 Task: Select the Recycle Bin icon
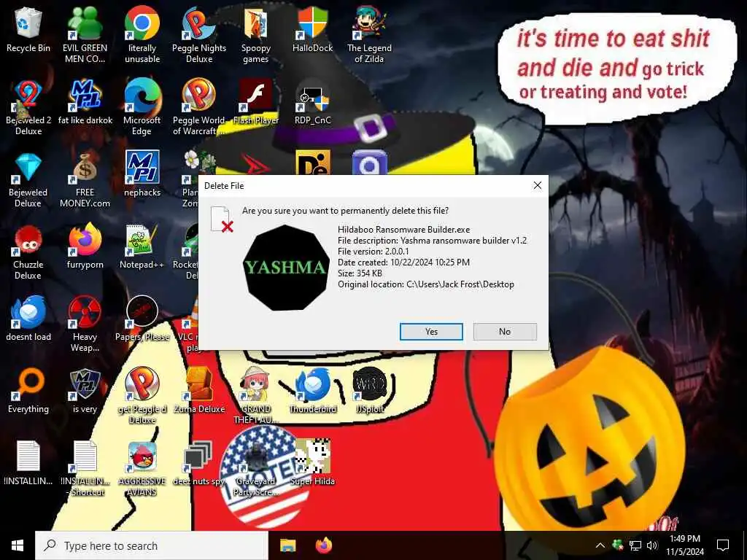[x=28, y=31]
